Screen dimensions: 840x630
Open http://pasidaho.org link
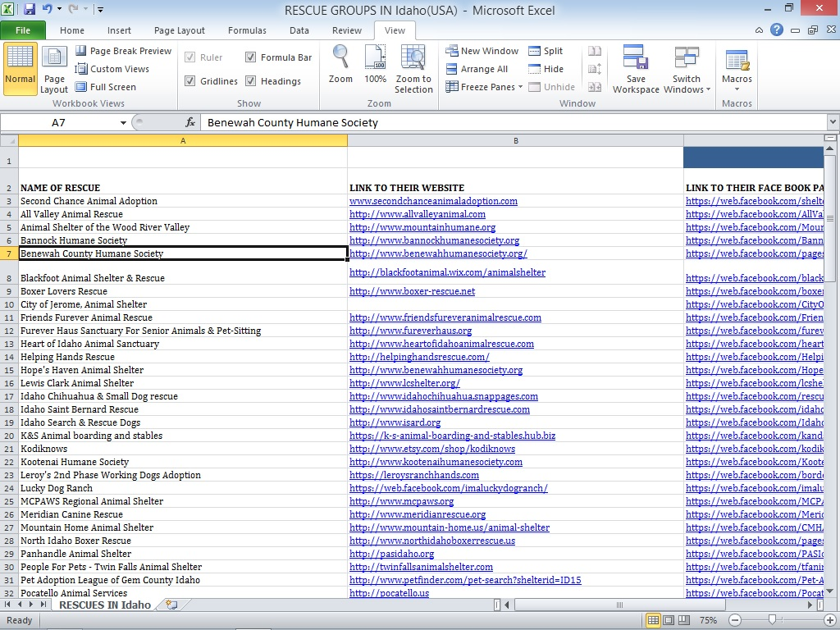point(391,554)
